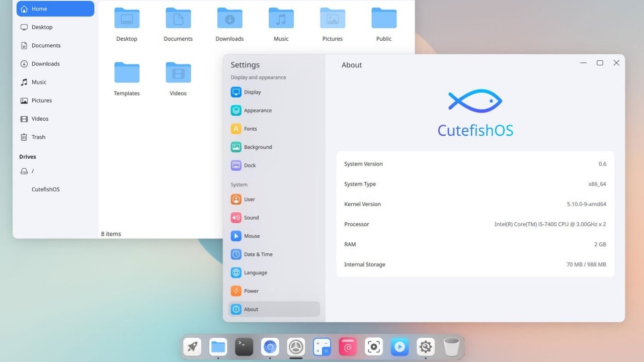
Task: Select Videos in file manager sidebar
Action: [x=55, y=119]
